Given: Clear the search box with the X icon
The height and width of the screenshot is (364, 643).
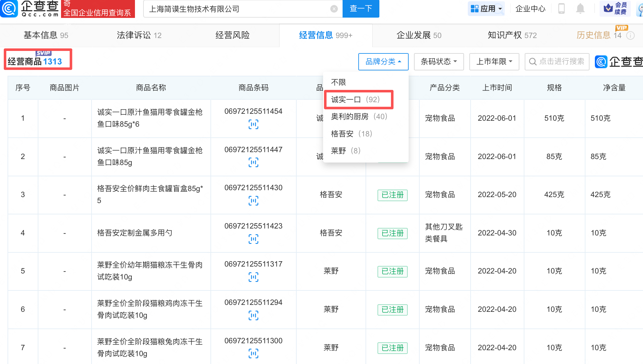Looking at the screenshot, I should [x=334, y=9].
